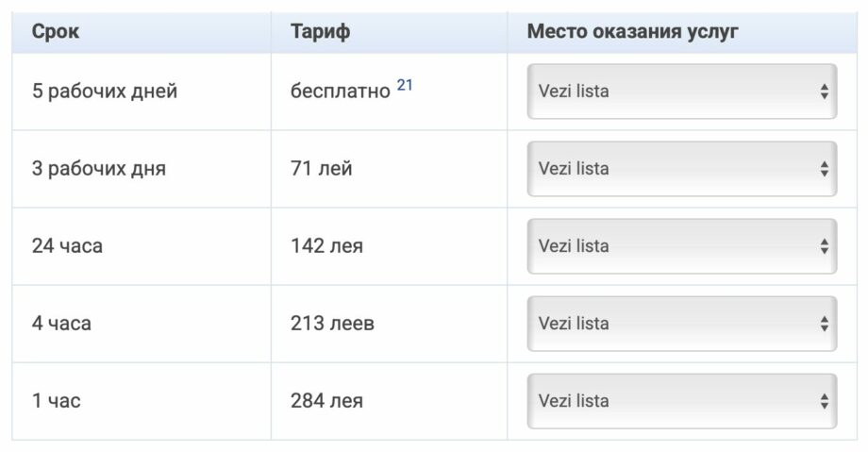Viewport: 868px width, 452px height.
Task: Click the Место оказания услуг column header
Action: click(632, 31)
